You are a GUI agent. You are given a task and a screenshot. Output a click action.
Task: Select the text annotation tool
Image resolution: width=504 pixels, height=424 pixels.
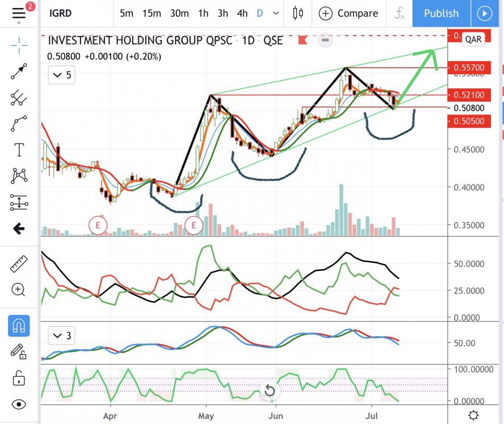[x=19, y=150]
